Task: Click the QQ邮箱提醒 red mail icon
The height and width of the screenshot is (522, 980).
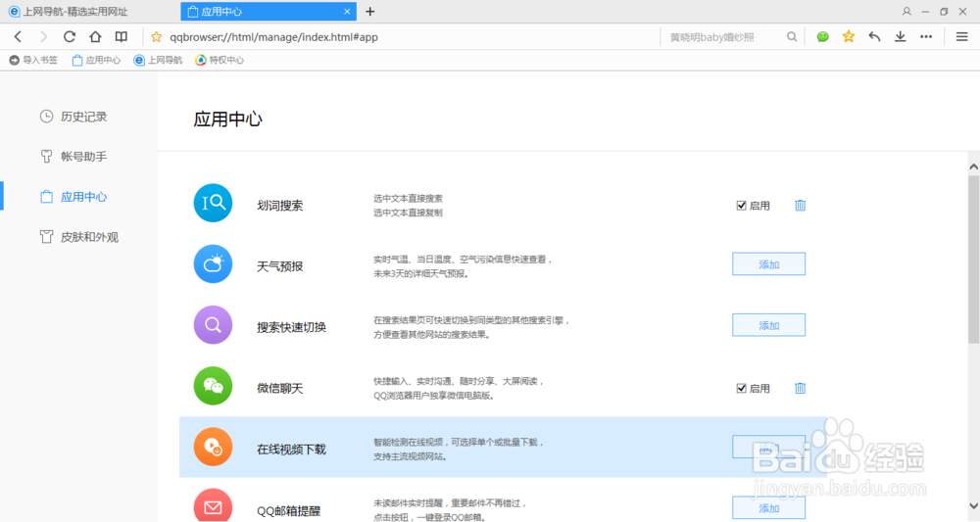Action: pos(213,505)
